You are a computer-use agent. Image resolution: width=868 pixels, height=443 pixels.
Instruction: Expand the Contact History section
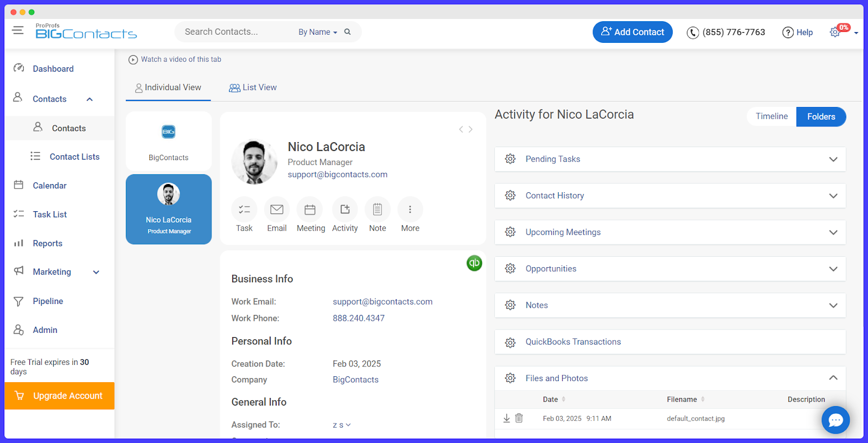(x=833, y=195)
